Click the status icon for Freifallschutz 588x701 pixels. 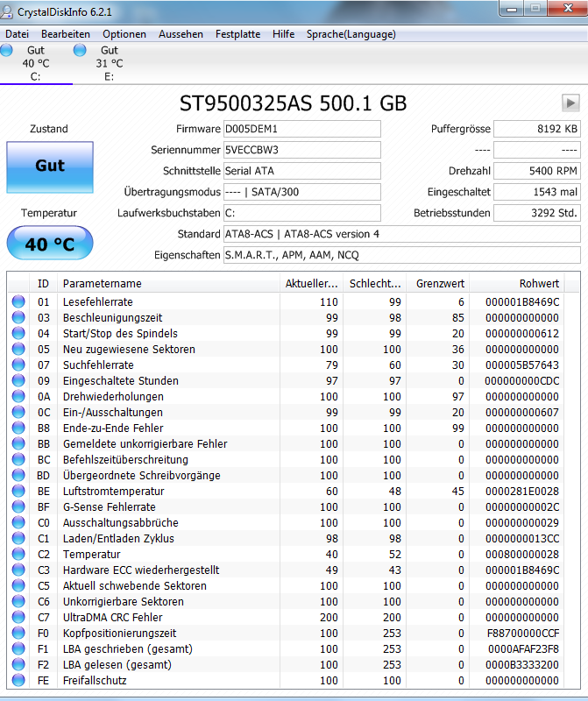(18, 681)
